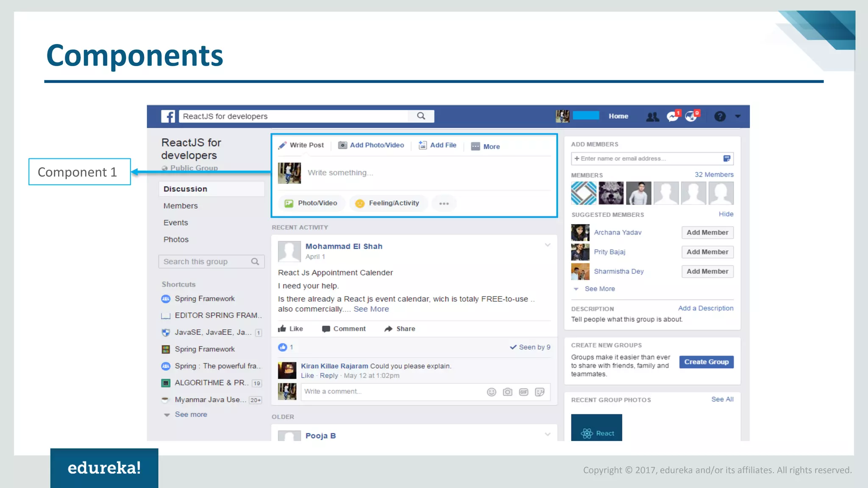Screen dimensions: 868x488
Task: Click Seen by 9
Action: point(530,347)
